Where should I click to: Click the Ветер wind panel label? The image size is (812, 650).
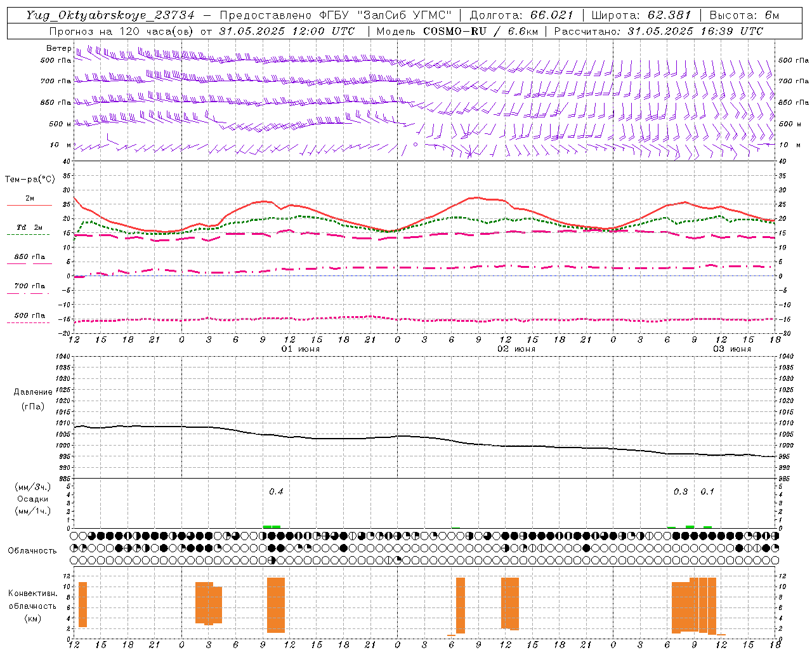click(x=58, y=48)
